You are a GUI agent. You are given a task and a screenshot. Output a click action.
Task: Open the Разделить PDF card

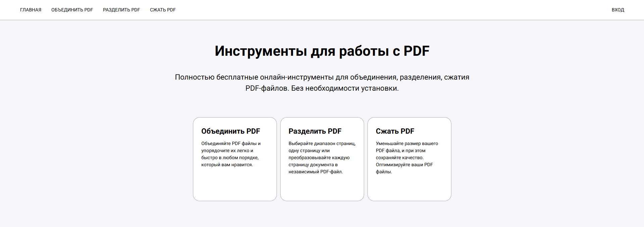click(x=322, y=159)
